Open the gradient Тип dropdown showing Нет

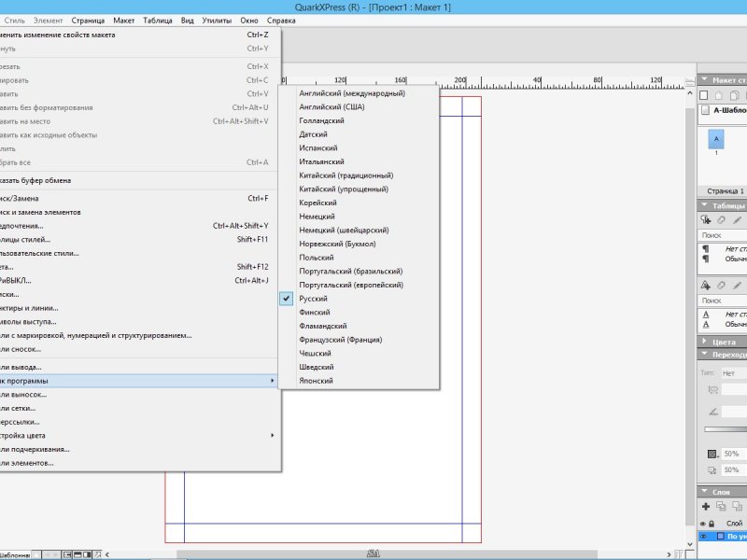[x=734, y=372]
